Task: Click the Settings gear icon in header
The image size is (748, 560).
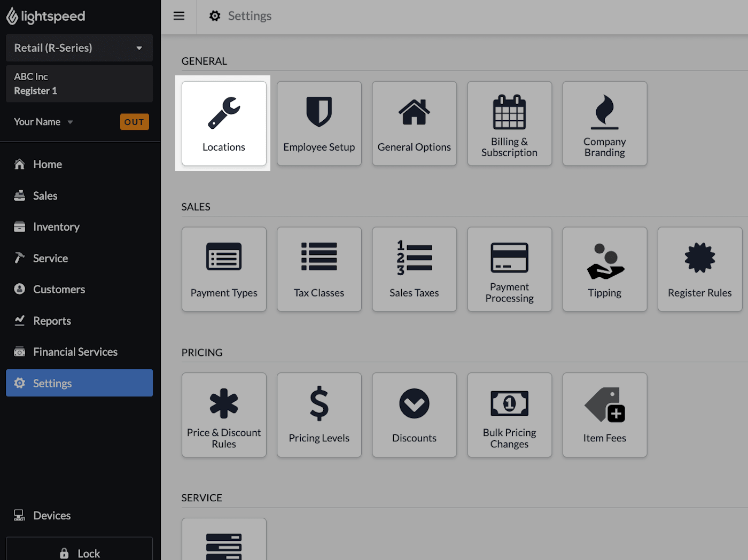Action: (x=215, y=16)
